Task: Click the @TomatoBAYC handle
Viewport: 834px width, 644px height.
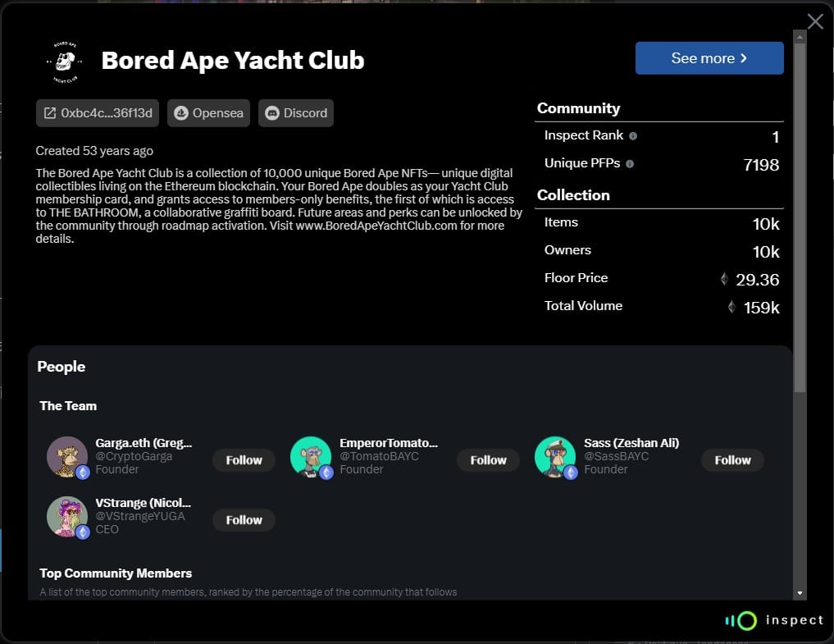Action: click(379, 456)
